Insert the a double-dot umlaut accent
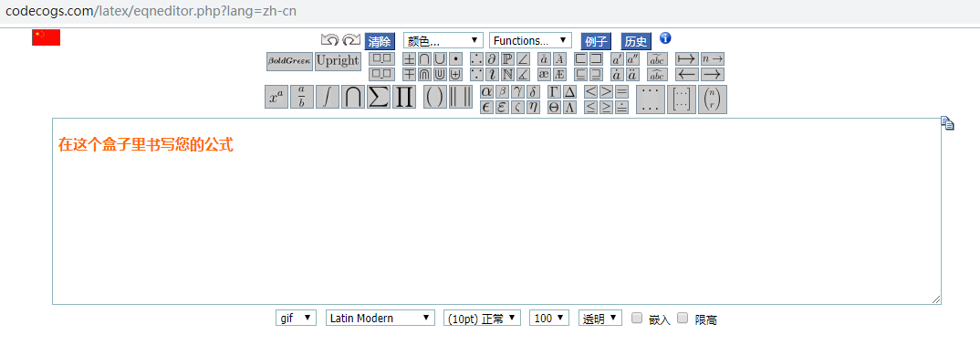980x356 pixels. tap(632, 75)
